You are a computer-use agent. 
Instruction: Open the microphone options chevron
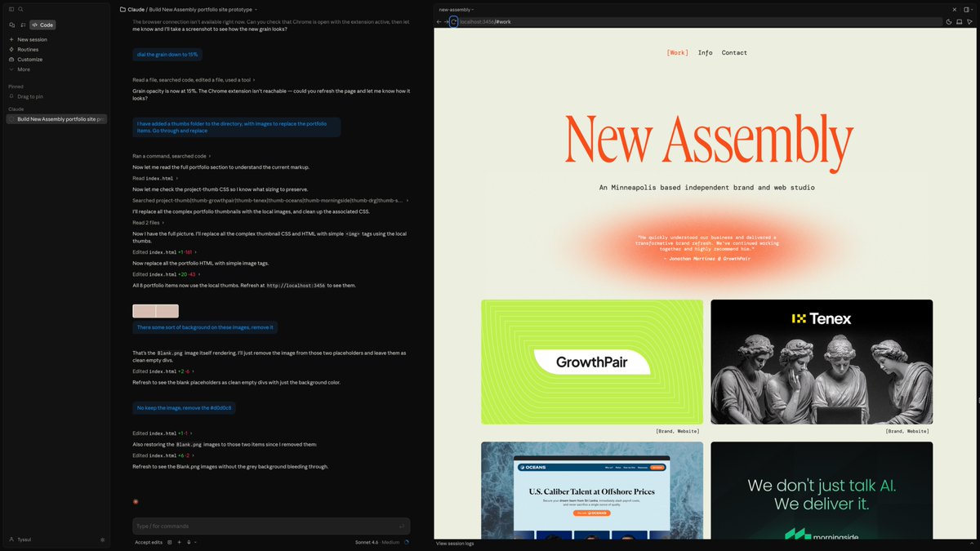click(x=196, y=542)
